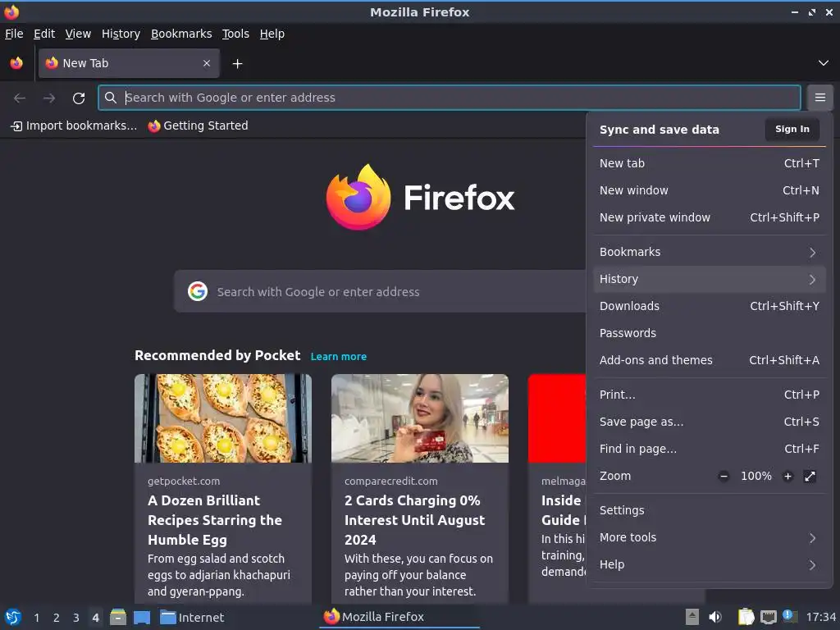The image size is (840, 630).
Task: Expand the History submenu in panel
Action: point(710,279)
